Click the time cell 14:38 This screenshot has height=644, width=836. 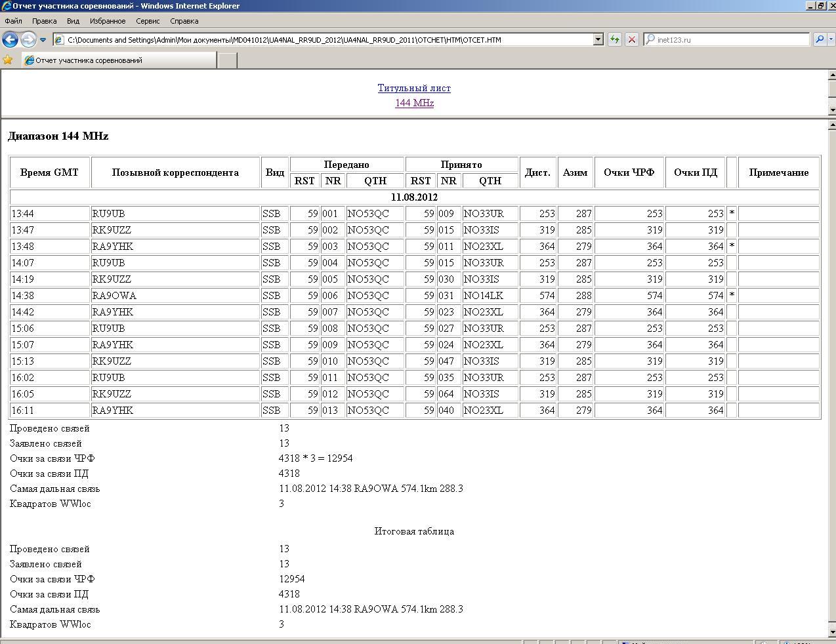[50, 296]
